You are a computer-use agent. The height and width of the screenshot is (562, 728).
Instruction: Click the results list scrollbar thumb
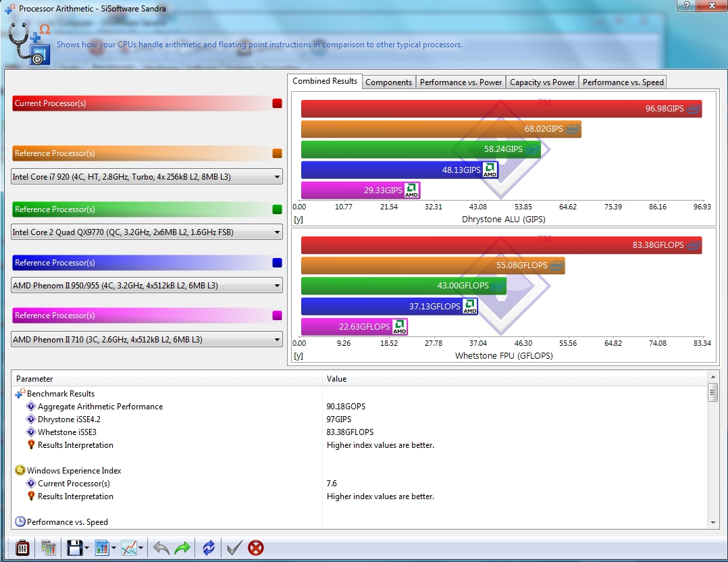[712, 392]
